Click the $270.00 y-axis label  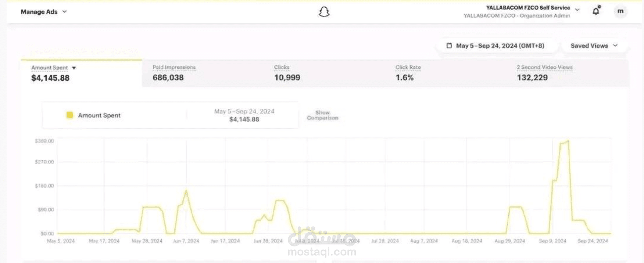(44, 162)
